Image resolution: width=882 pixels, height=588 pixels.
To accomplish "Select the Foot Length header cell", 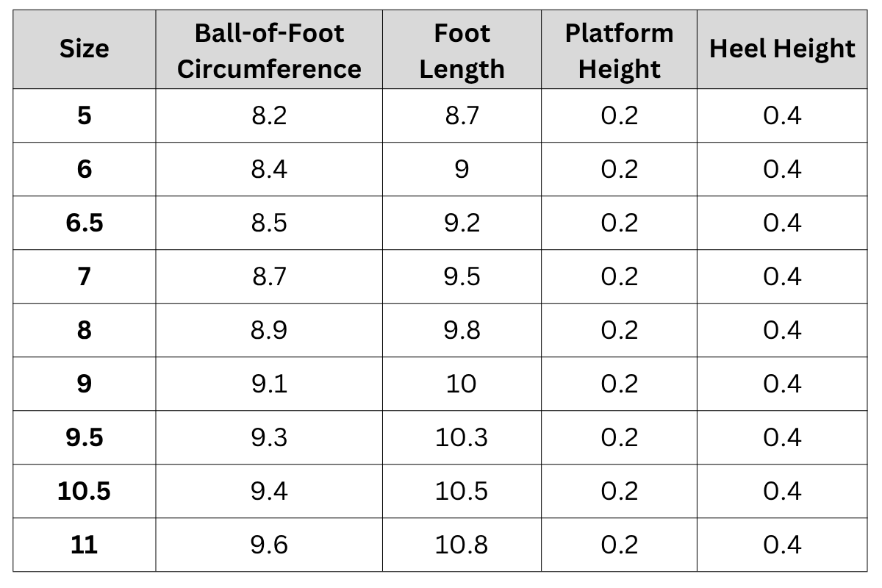I will tap(462, 51).
